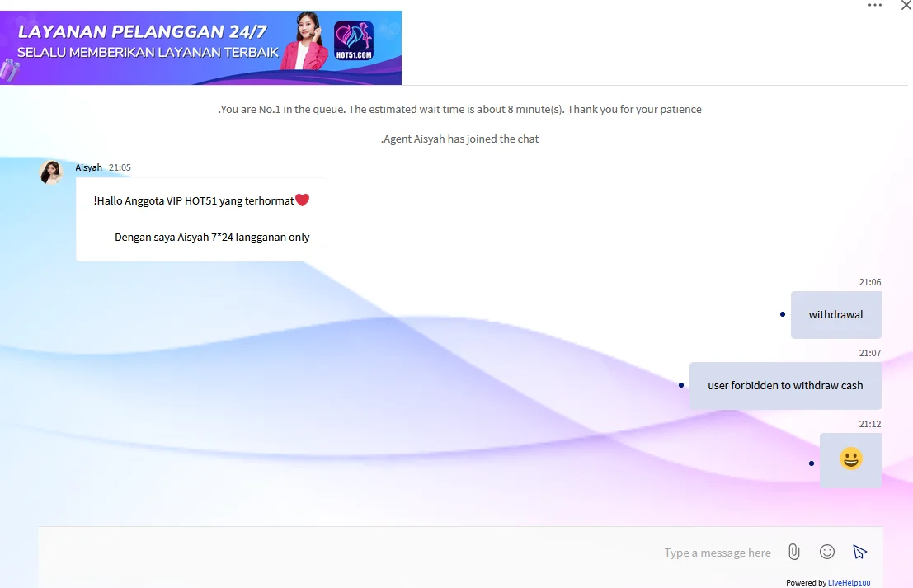Click agent Aisyah's avatar picture
Viewport: 913px width, 588px height.
pos(51,172)
